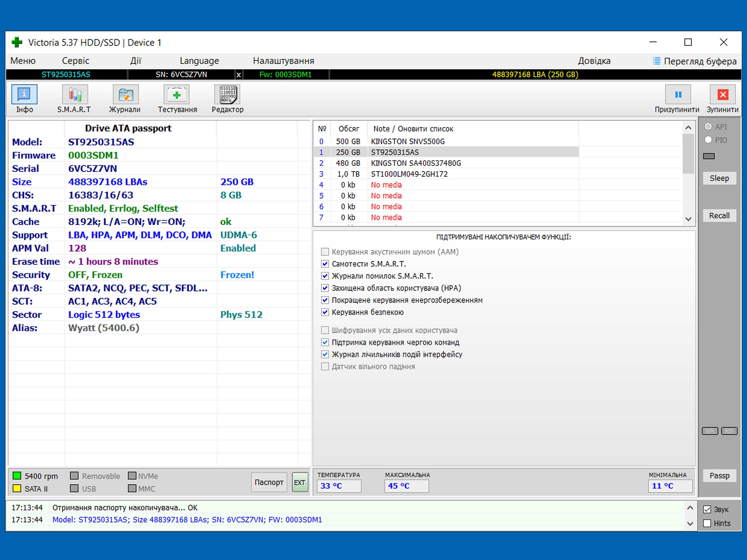The width and height of the screenshot is (747, 560).
Task: Click the USB indicator box
Action: coord(74,489)
